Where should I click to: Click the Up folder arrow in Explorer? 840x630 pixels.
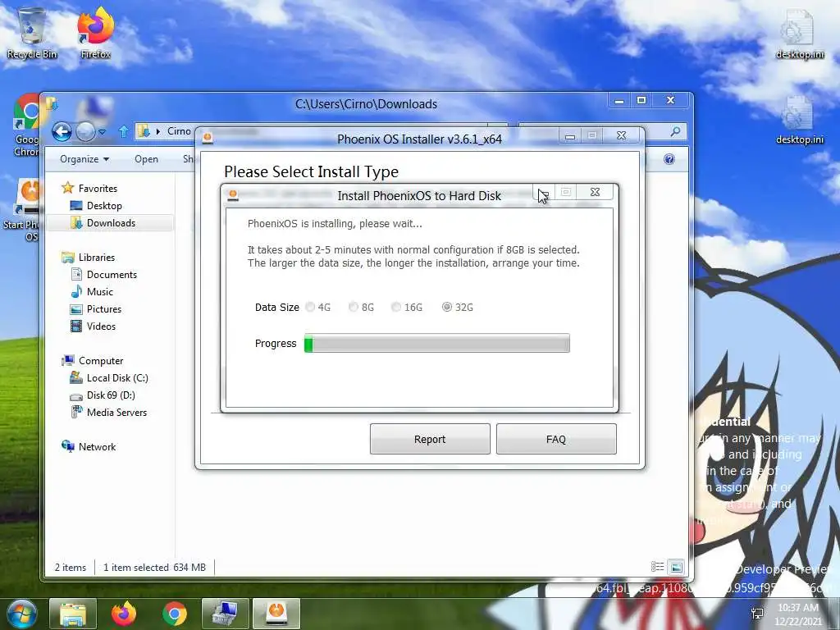124,131
